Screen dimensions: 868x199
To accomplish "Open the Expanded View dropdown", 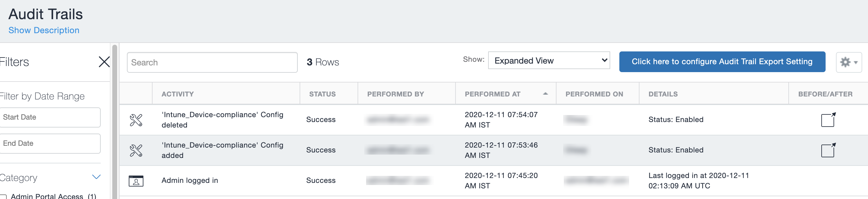I will coord(549,61).
